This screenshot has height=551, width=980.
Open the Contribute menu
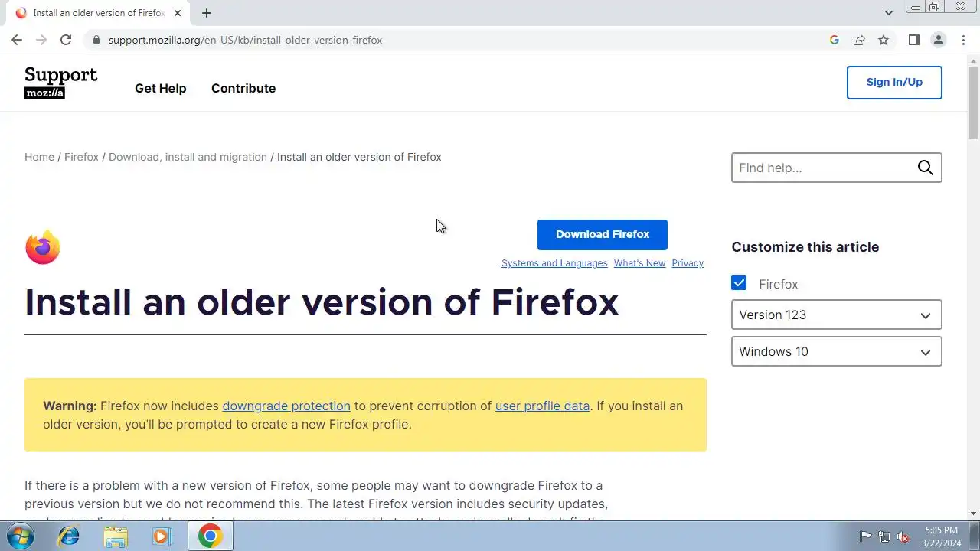coord(243,88)
